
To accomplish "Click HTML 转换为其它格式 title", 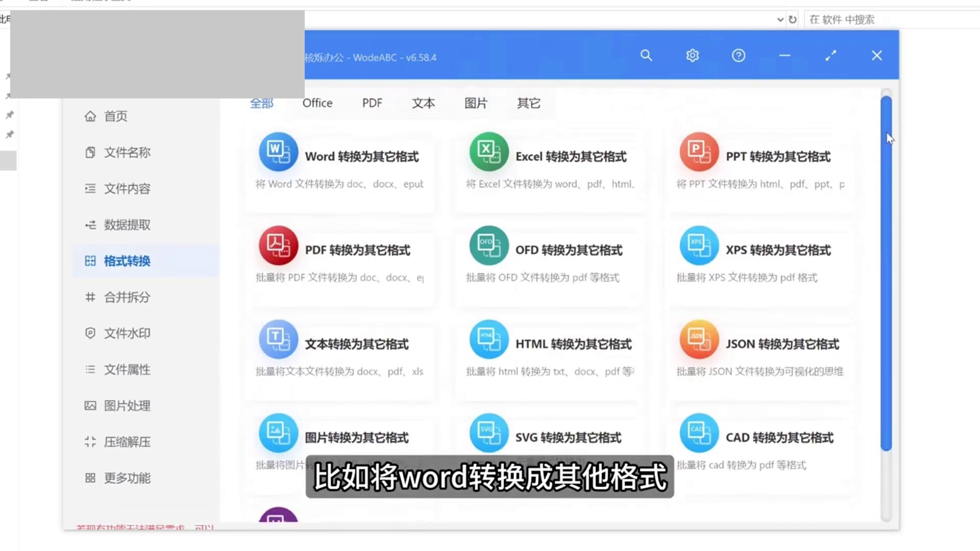I will (x=573, y=344).
